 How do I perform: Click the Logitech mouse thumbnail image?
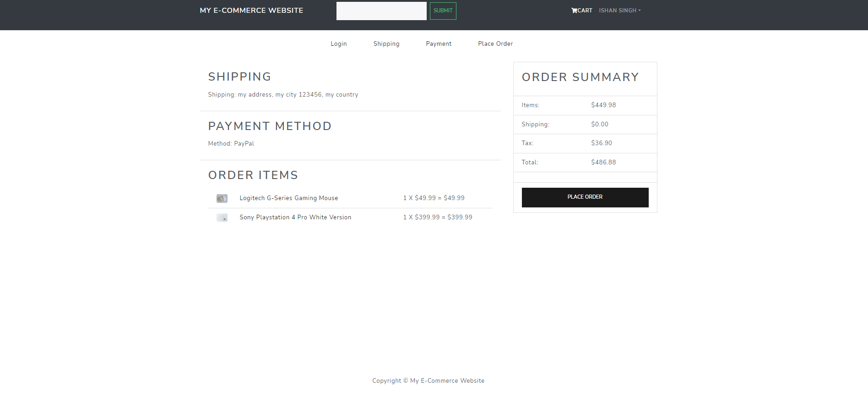[222, 198]
